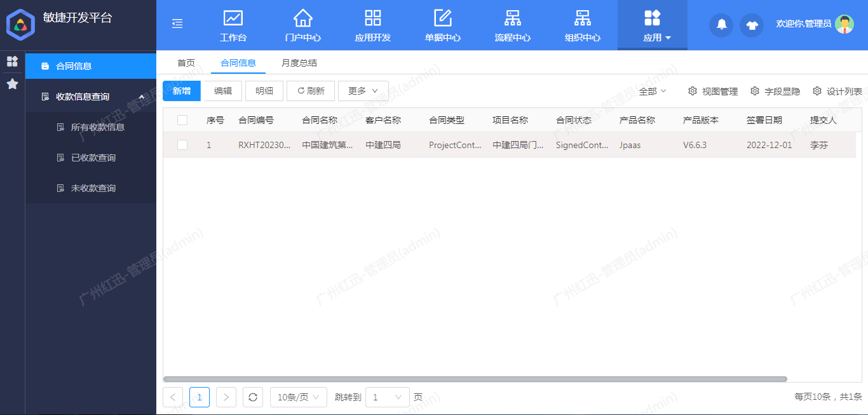Switch to the 月度总结 tab
This screenshot has width=868, height=415.
(299, 63)
